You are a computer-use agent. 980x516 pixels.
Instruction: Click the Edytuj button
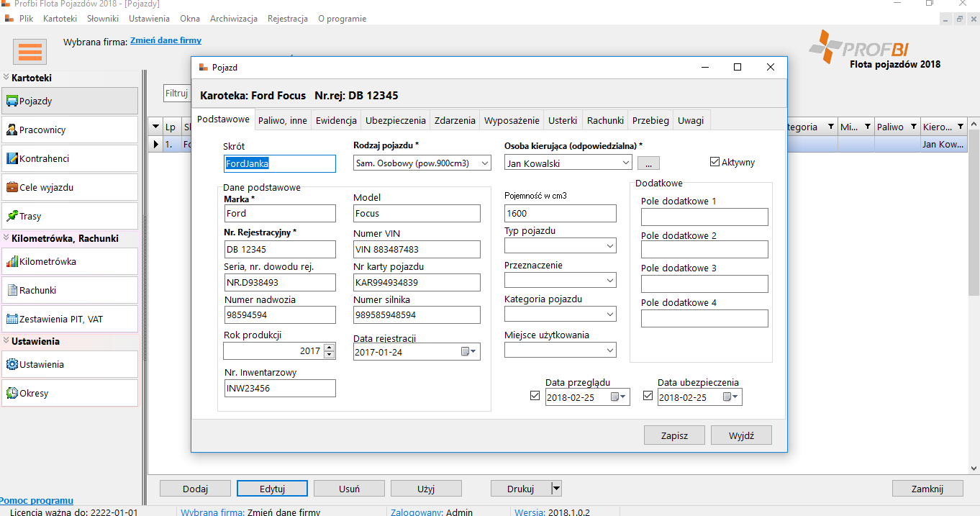point(272,489)
